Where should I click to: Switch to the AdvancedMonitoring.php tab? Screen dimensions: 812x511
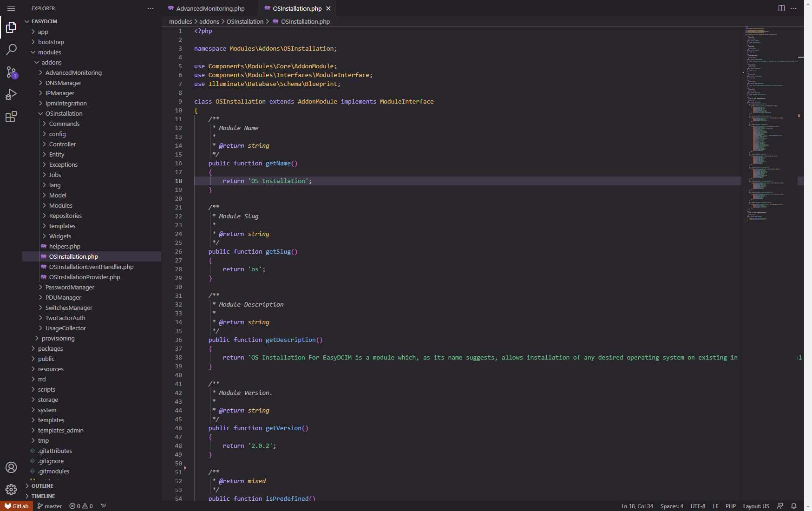click(210, 8)
